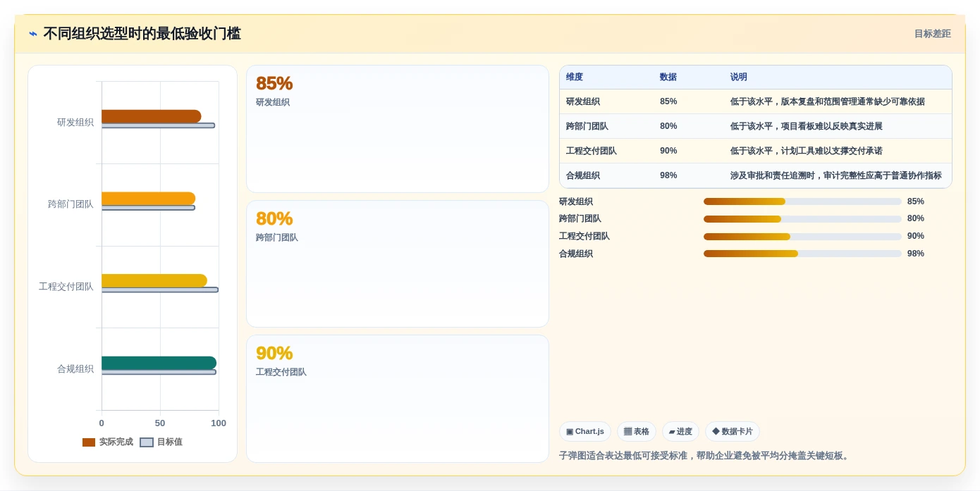980x491 pixels.
Task: Click the 目标差距 label in the header
Action: [x=932, y=34]
